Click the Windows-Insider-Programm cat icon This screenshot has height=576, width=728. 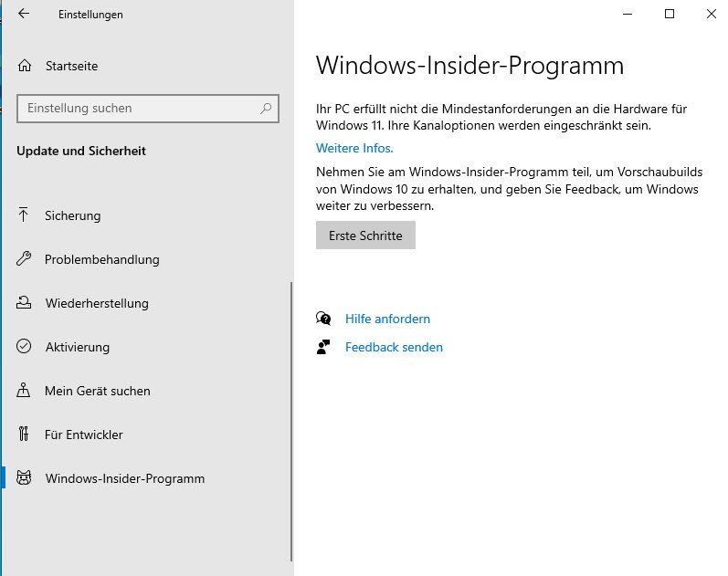click(x=25, y=478)
